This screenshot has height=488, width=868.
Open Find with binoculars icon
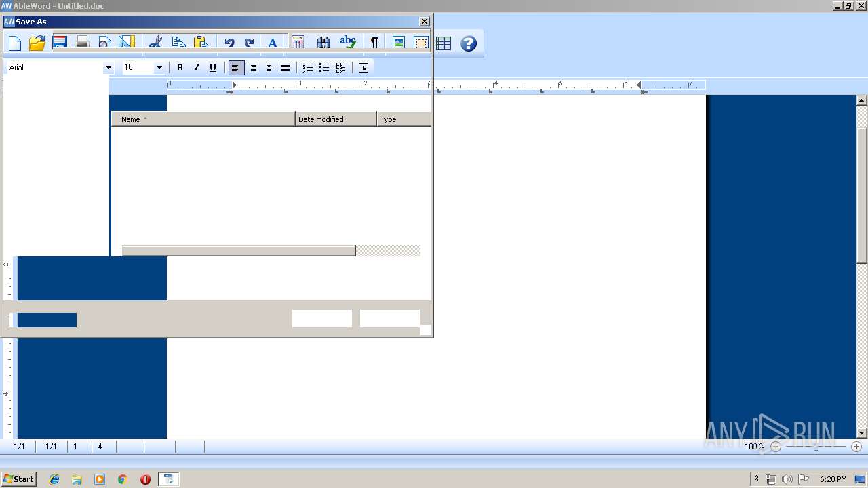point(323,43)
